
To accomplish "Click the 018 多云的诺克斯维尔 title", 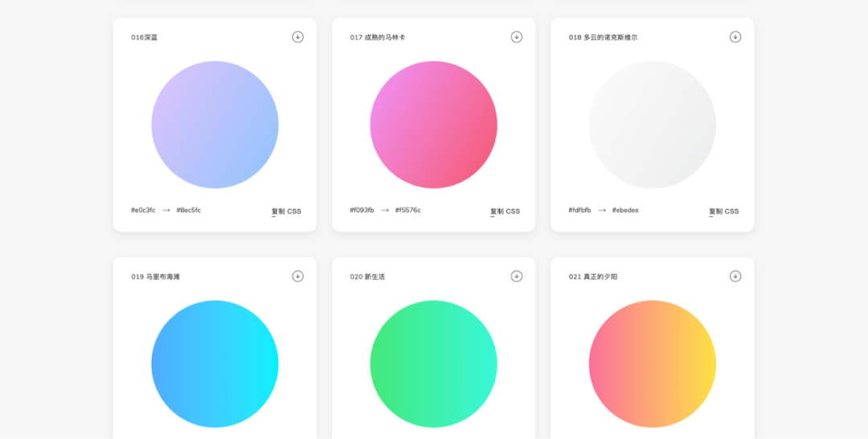I will (603, 38).
